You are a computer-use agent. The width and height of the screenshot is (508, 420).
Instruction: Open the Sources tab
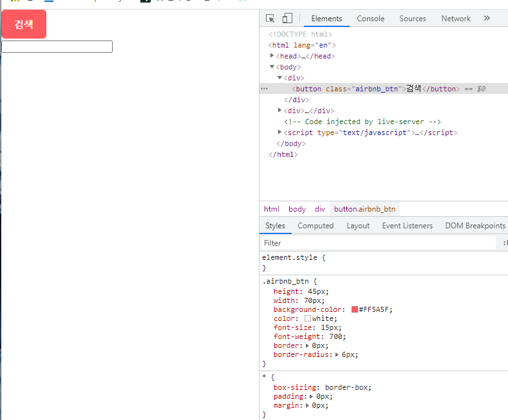[413, 19]
